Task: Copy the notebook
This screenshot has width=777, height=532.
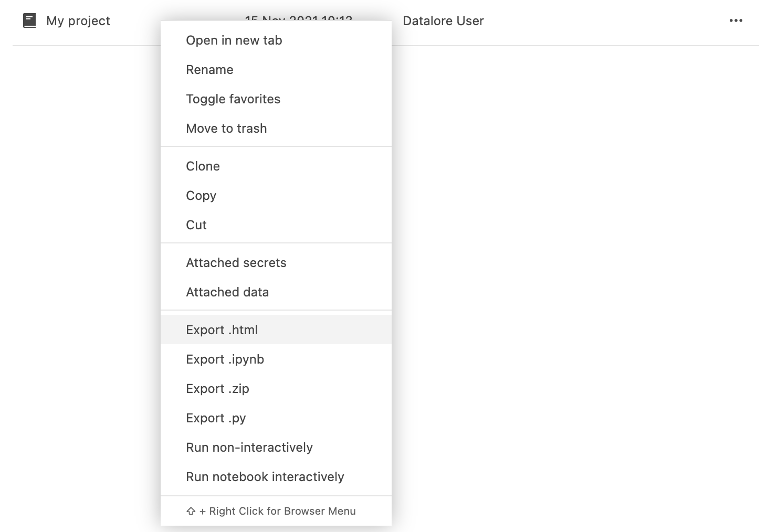Action: coord(201,195)
